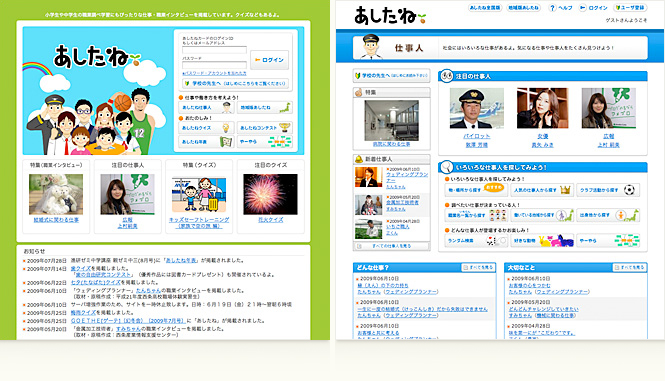Open the 七夕(たなばた)クイズ news link
This screenshot has height=381, width=665.
click(x=96, y=283)
